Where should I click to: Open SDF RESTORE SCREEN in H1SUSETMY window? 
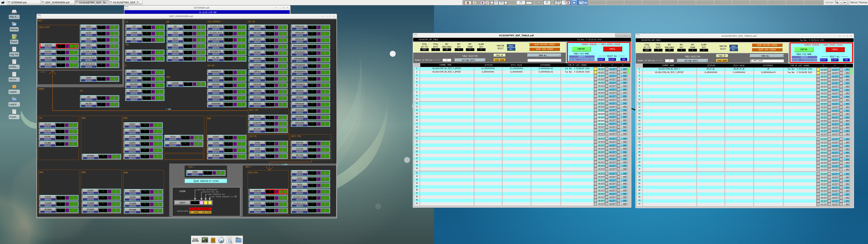[x=545, y=45]
